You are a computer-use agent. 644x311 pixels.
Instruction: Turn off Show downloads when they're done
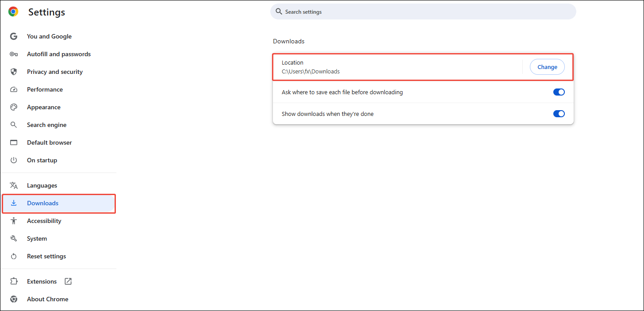point(559,114)
